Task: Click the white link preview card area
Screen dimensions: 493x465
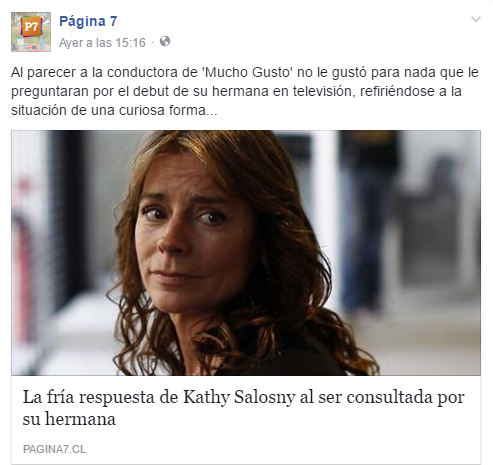Action: point(246,420)
